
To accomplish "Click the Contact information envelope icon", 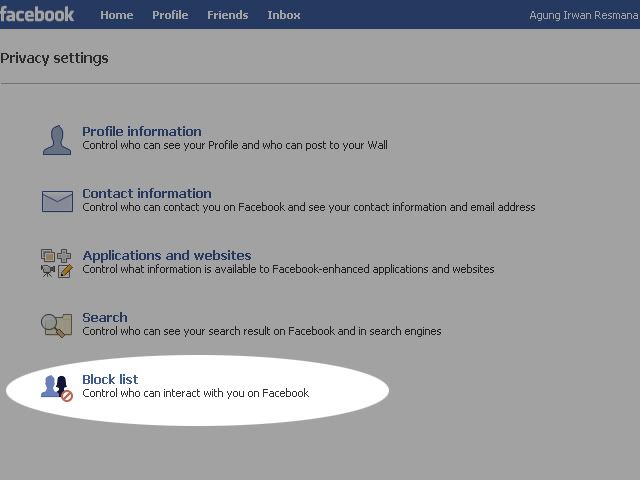I will pyautogui.click(x=57, y=201).
